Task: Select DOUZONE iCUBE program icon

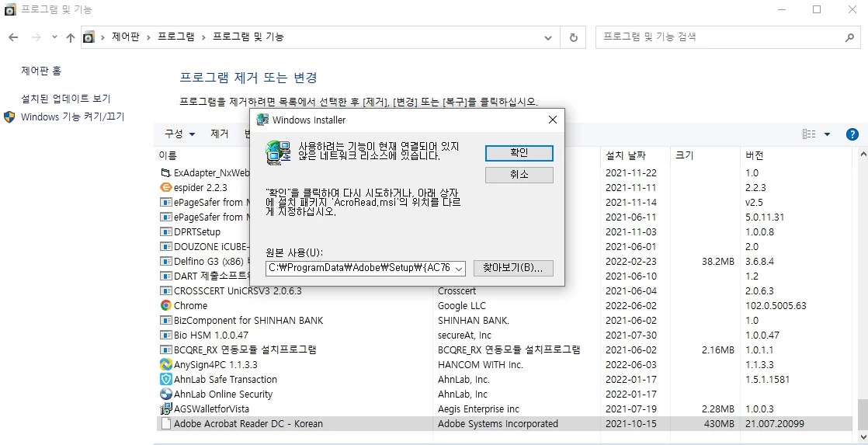Action: tap(165, 246)
